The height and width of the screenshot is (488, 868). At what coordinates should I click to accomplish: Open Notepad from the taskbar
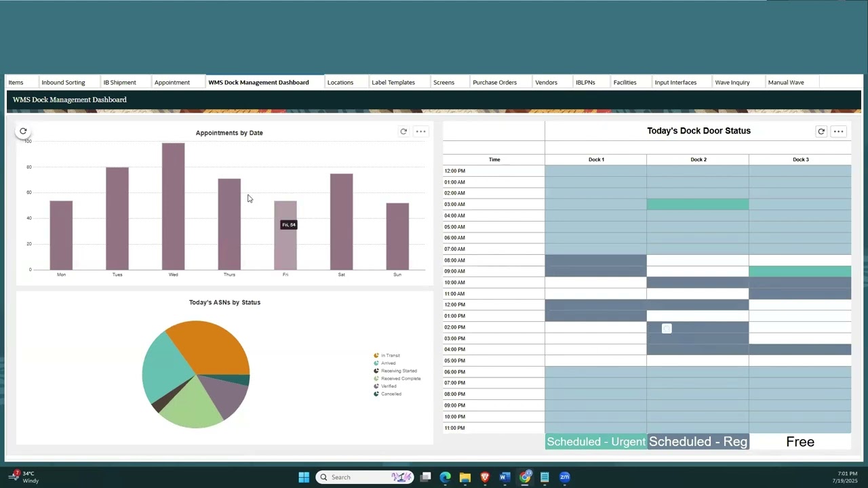coord(545,477)
